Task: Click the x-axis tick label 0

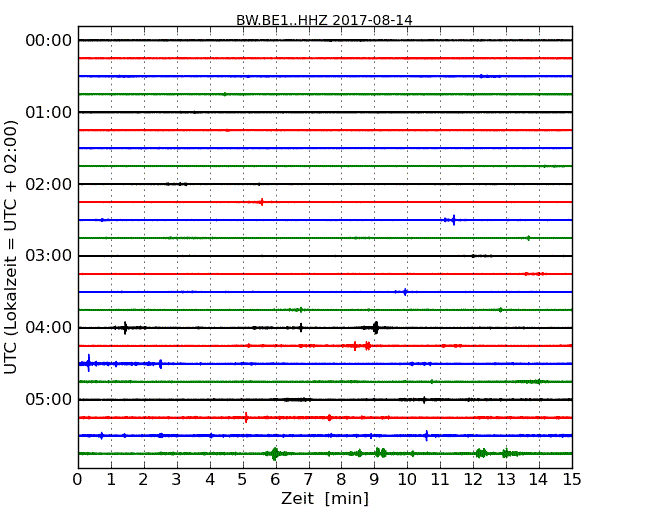Action: pyautogui.click(x=78, y=480)
